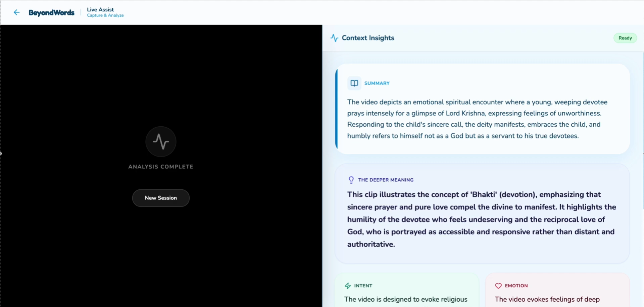Image resolution: width=644 pixels, height=307 pixels.
Task: Click the back arrow icon
Action: coord(16,12)
